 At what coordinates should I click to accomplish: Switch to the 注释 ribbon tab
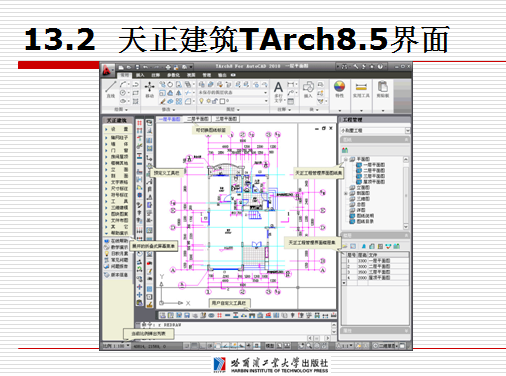155,75
